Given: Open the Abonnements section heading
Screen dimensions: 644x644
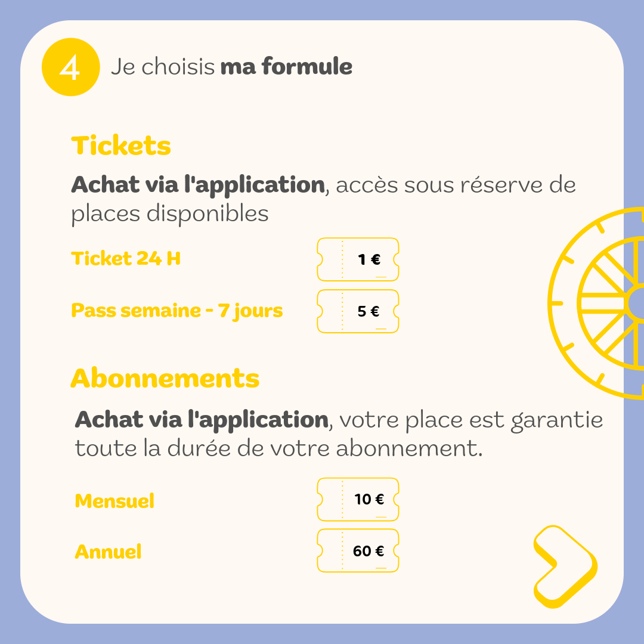Looking at the screenshot, I should point(165,379).
